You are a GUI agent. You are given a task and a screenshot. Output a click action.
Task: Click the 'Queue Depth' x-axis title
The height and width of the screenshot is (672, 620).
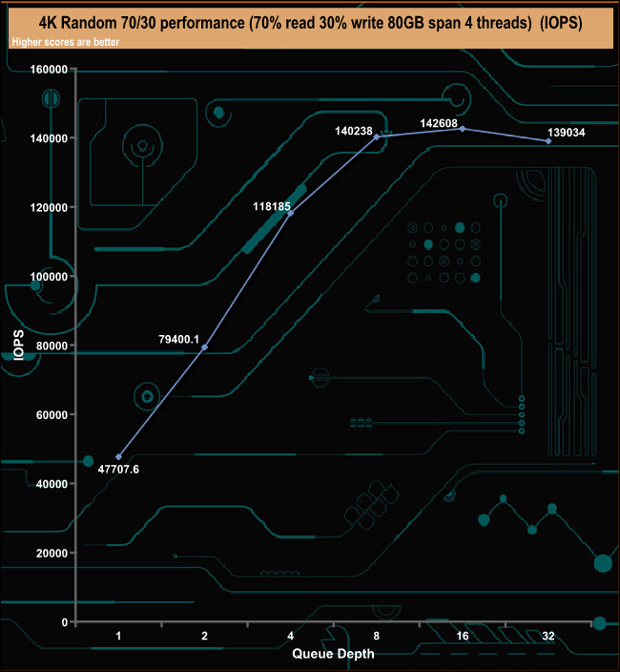point(332,654)
